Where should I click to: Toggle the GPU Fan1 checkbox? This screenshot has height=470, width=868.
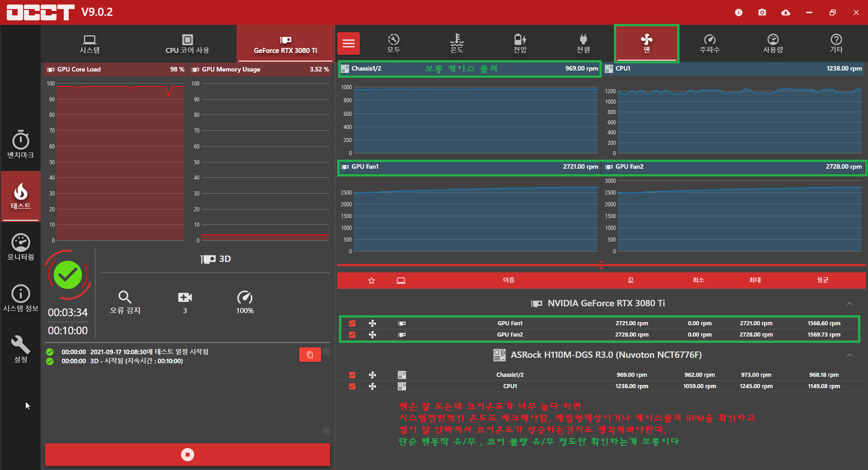(x=352, y=323)
